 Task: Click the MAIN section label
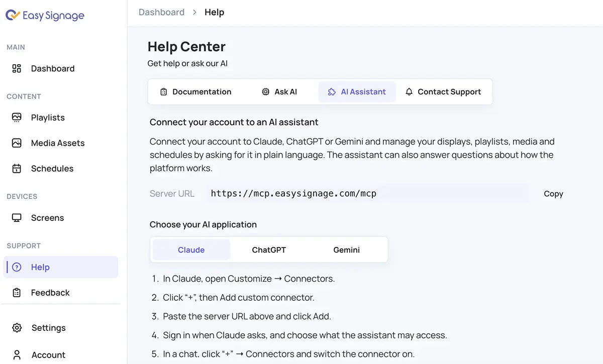(16, 47)
